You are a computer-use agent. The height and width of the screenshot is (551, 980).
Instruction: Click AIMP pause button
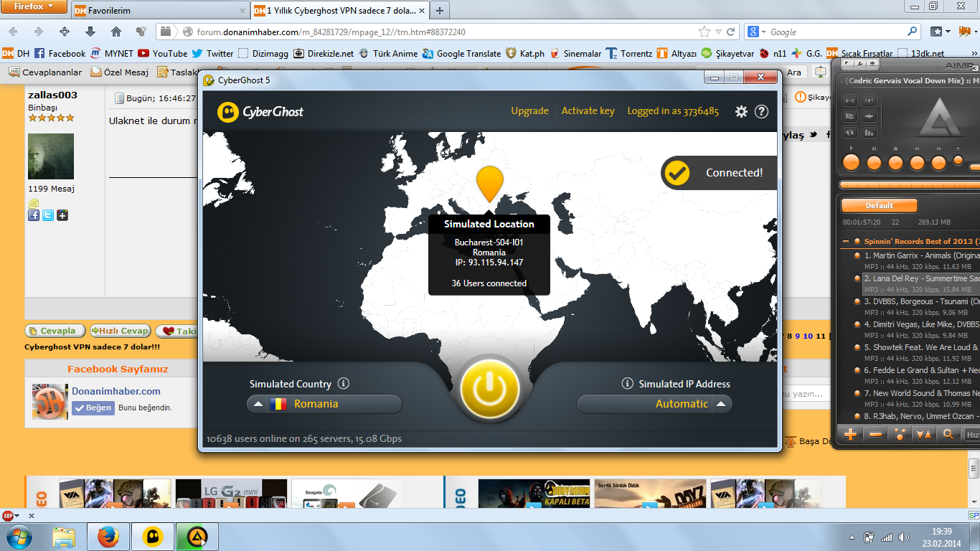pos(874,162)
